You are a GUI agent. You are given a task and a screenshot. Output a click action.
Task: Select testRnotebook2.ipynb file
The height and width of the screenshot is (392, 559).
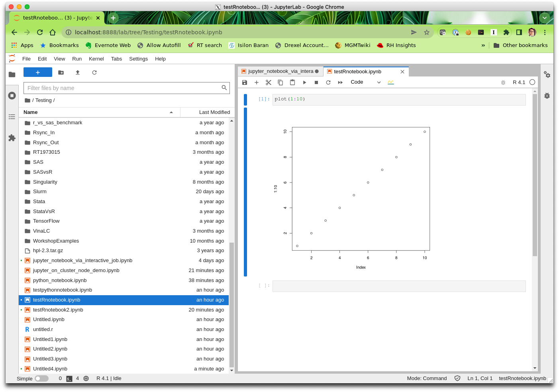[124, 310]
